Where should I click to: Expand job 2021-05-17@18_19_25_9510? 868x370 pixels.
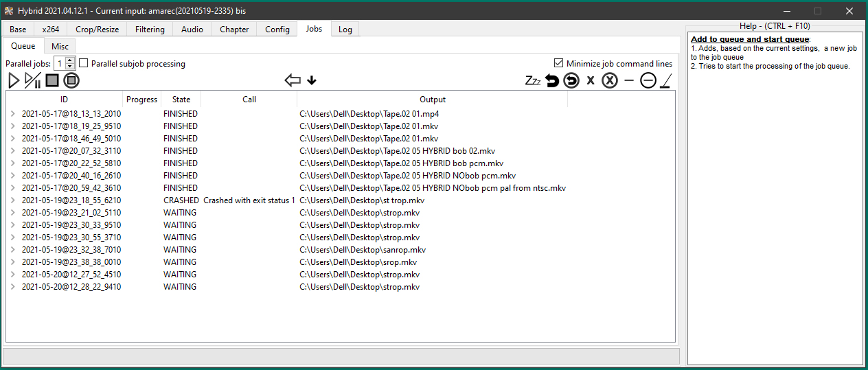point(12,126)
